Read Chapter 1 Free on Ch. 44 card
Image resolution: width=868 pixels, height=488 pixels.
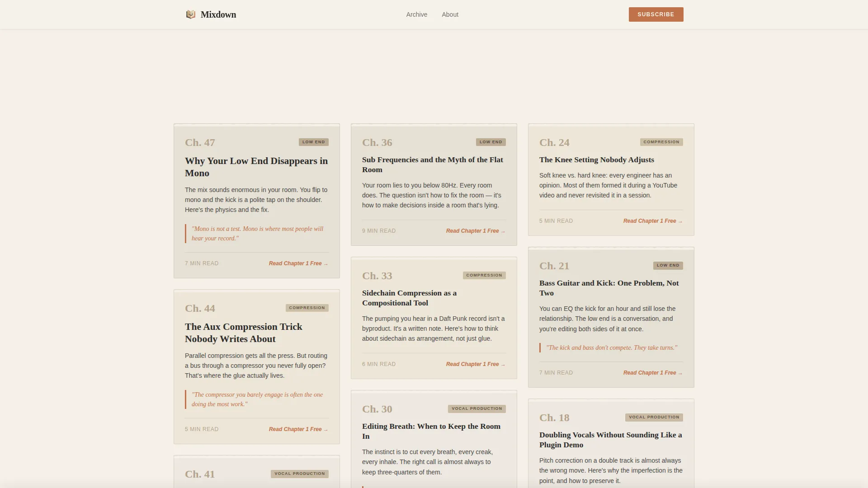pyautogui.click(x=298, y=429)
